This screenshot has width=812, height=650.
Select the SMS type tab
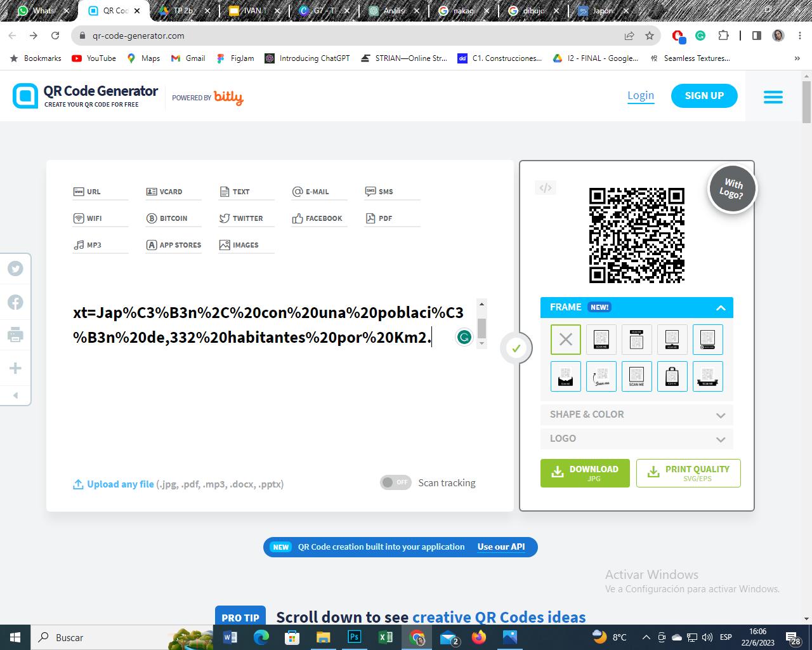pos(392,192)
